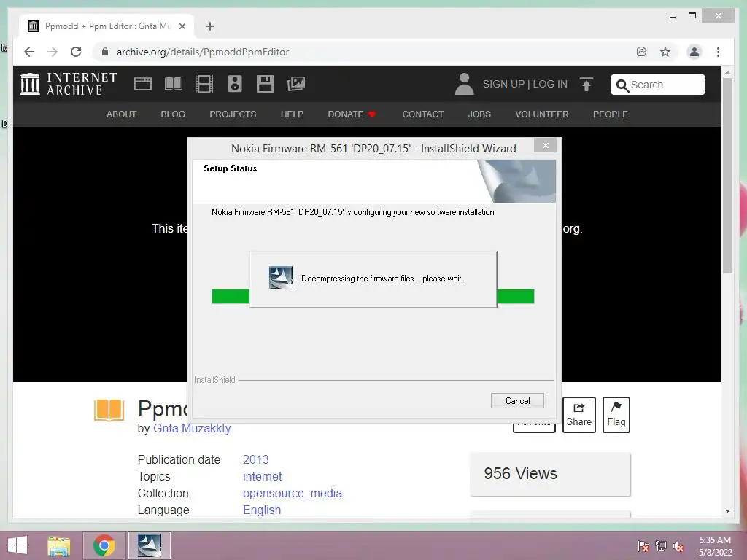This screenshot has width=747, height=560.
Task: Switch to Chrome in the taskbar
Action: pyautogui.click(x=104, y=545)
